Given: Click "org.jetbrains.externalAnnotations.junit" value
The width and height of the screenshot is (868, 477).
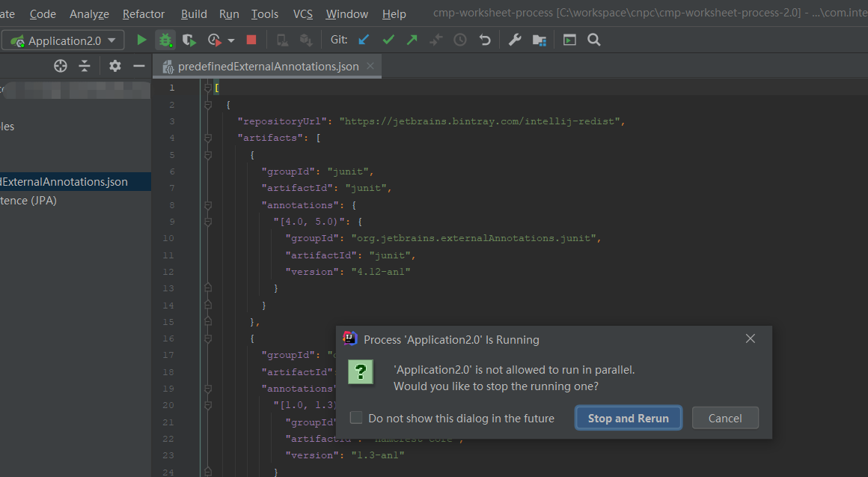Looking at the screenshot, I should [474, 238].
